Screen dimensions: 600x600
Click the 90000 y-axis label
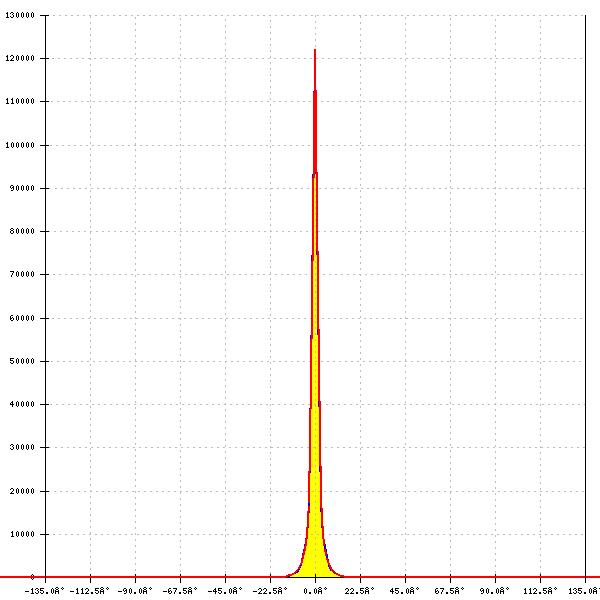click(x=22, y=188)
